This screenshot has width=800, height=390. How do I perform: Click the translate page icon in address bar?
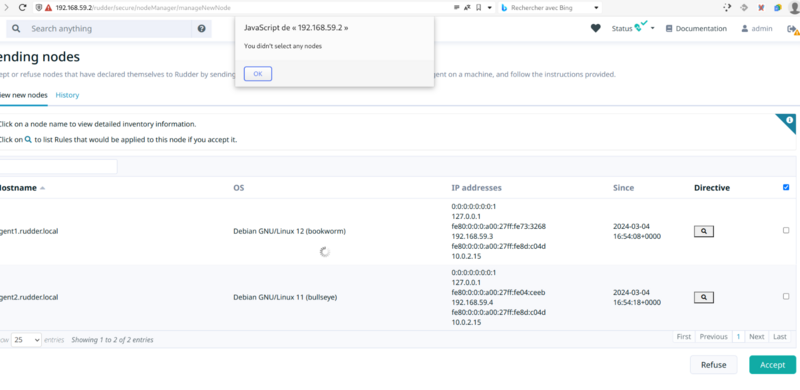pos(467,8)
